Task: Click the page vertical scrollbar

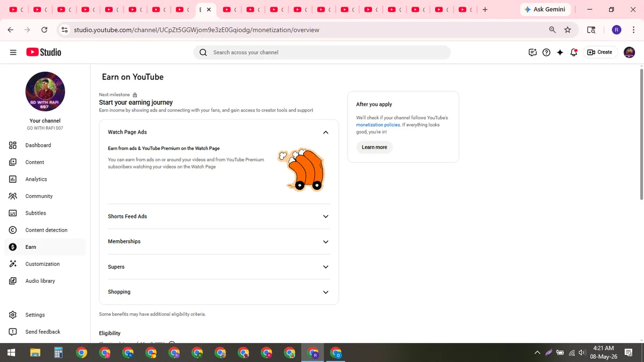Action: click(x=641, y=134)
